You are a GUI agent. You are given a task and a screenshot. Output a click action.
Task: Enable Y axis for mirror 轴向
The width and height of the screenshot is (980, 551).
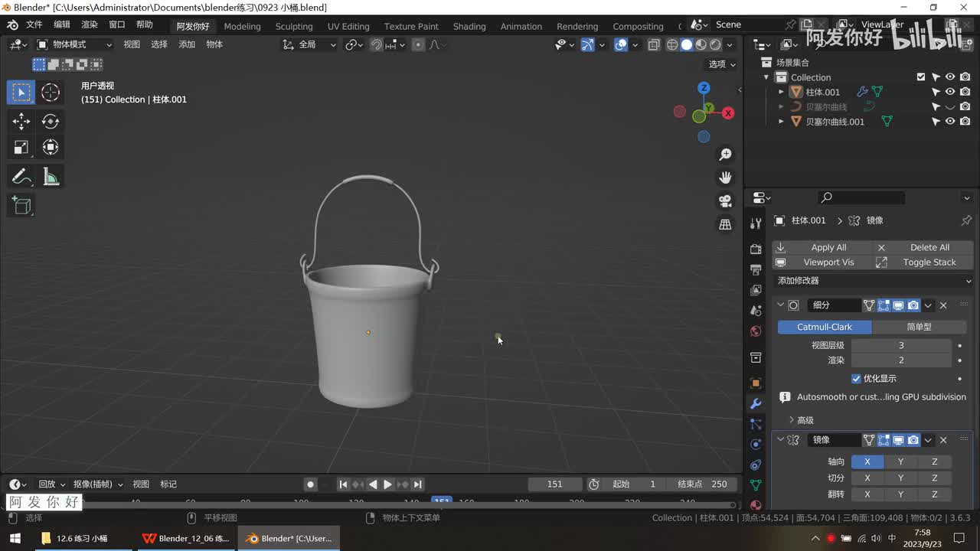coord(900,461)
